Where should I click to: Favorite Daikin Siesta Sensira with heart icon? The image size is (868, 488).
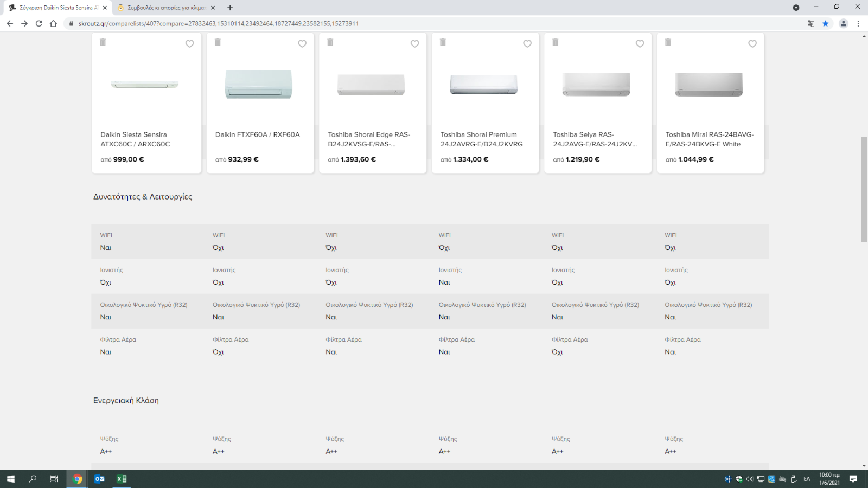[190, 44]
